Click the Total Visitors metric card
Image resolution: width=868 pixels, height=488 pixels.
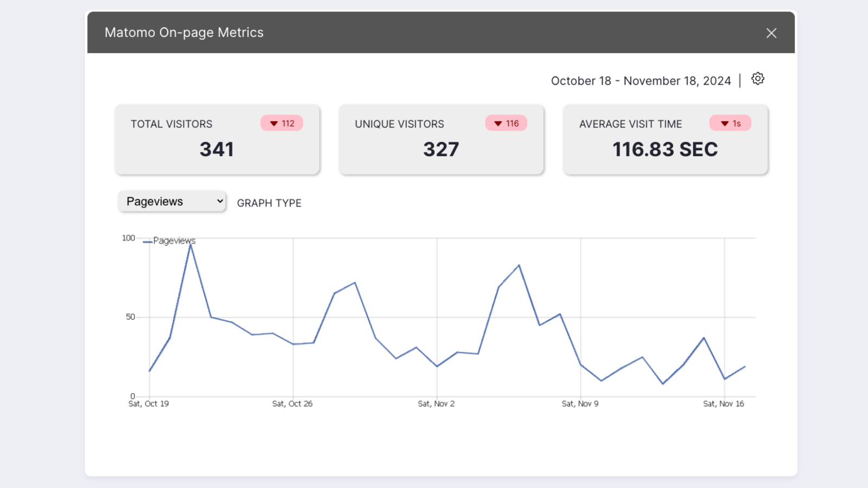217,139
